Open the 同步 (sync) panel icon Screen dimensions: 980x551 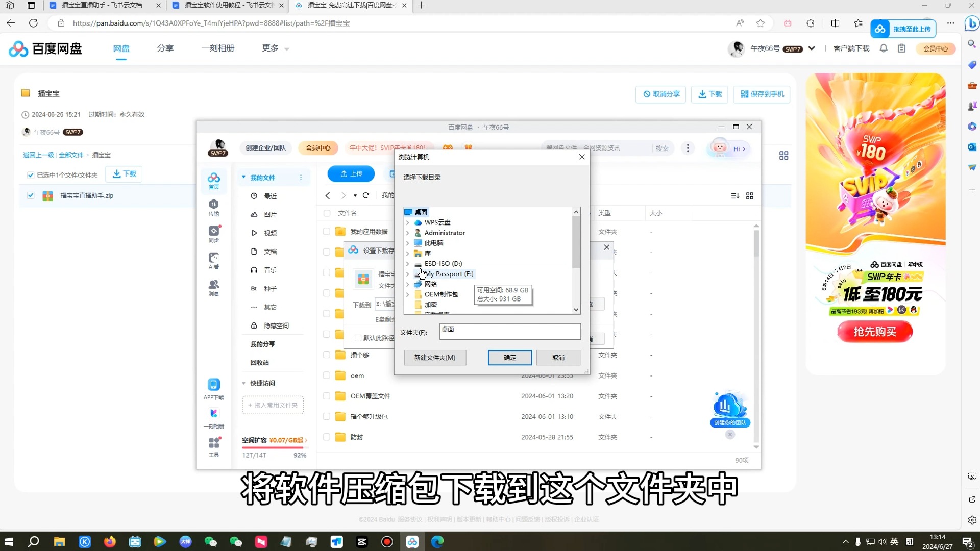click(214, 232)
